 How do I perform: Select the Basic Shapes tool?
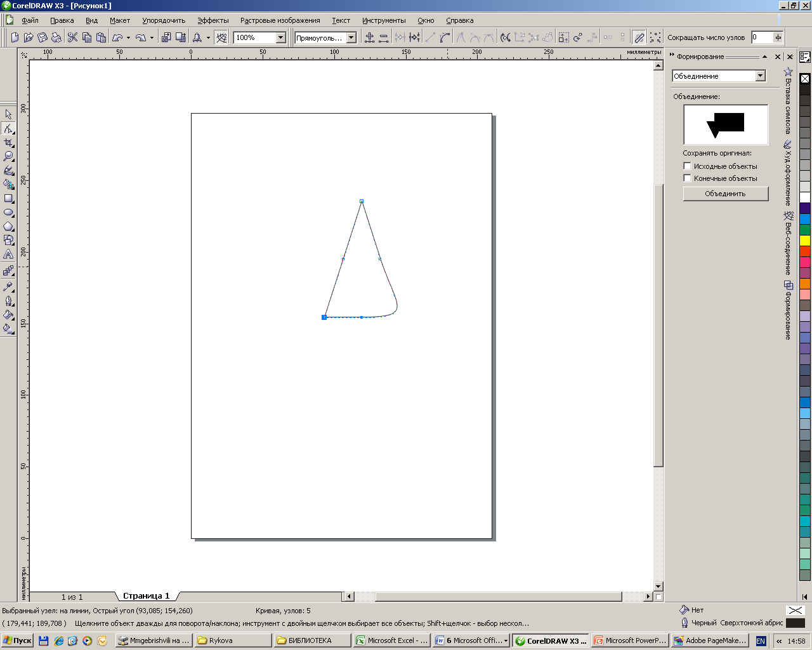[x=8, y=240]
